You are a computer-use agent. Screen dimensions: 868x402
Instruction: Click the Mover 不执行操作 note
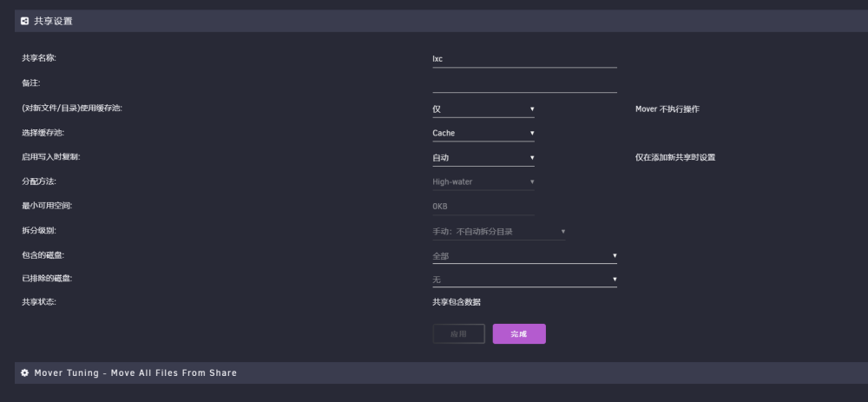pyautogui.click(x=667, y=109)
